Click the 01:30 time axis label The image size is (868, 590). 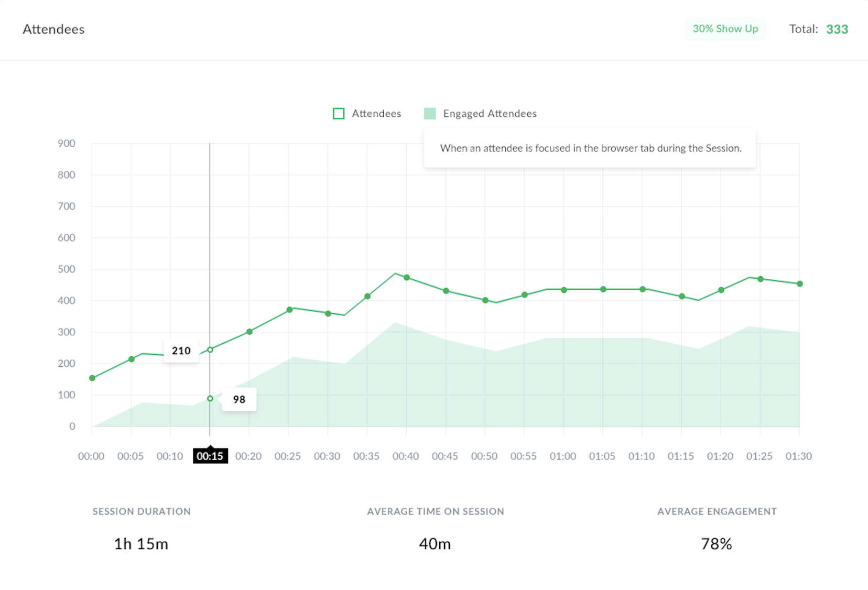point(798,456)
